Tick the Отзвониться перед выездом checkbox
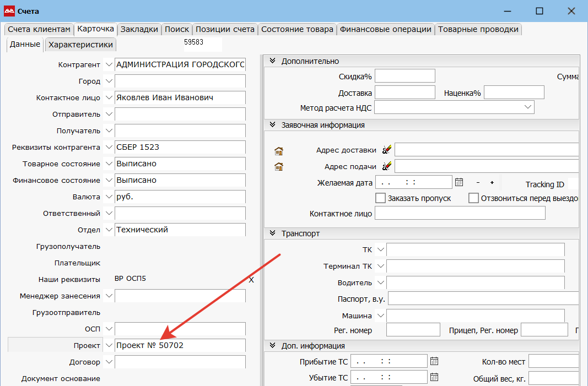Screen dimensions: 588x386 point(473,198)
